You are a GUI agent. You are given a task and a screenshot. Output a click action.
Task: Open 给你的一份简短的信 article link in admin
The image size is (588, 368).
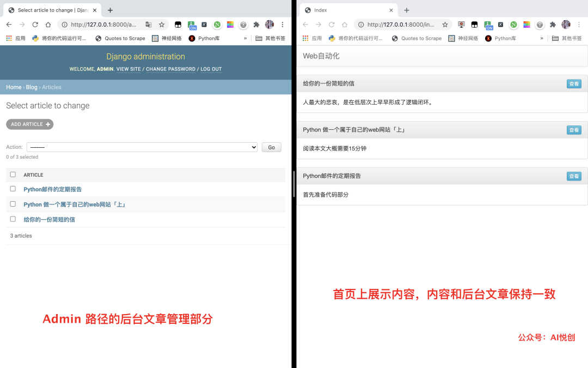49,219
